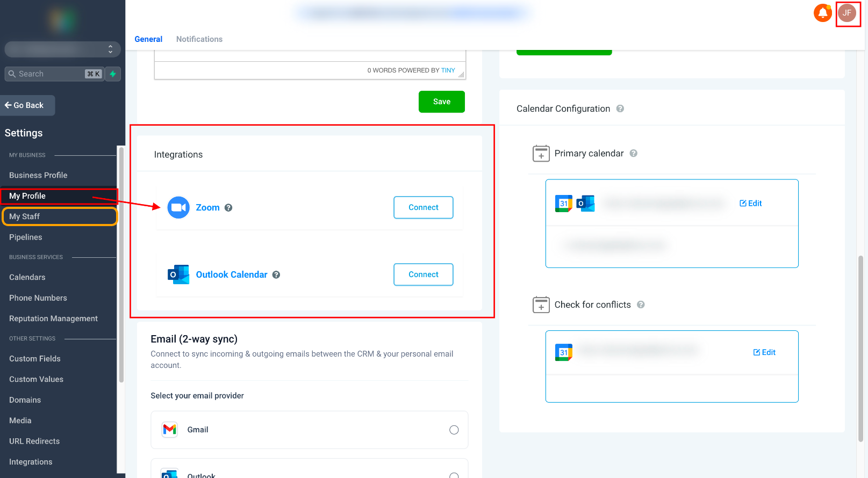868x478 pixels.
Task: Click the green lightning bolt quick action icon
Action: [x=113, y=74]
